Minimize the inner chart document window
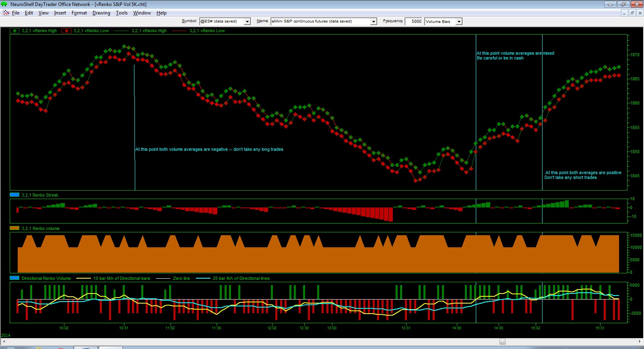644x349 pixels. pyautogui.click(x=624, y=13)
